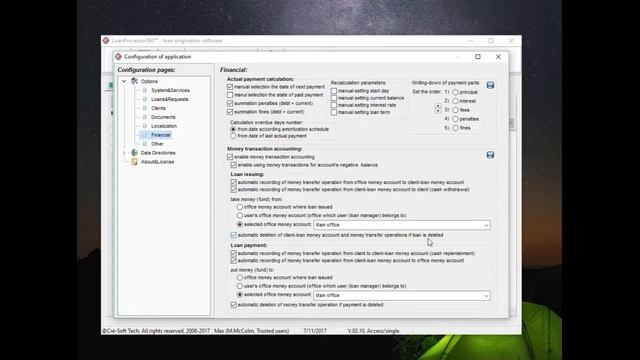The height and width of the screenshot is (360, 640).
Task: Click the Configuration of application title icon
Action: coord(118,57)
